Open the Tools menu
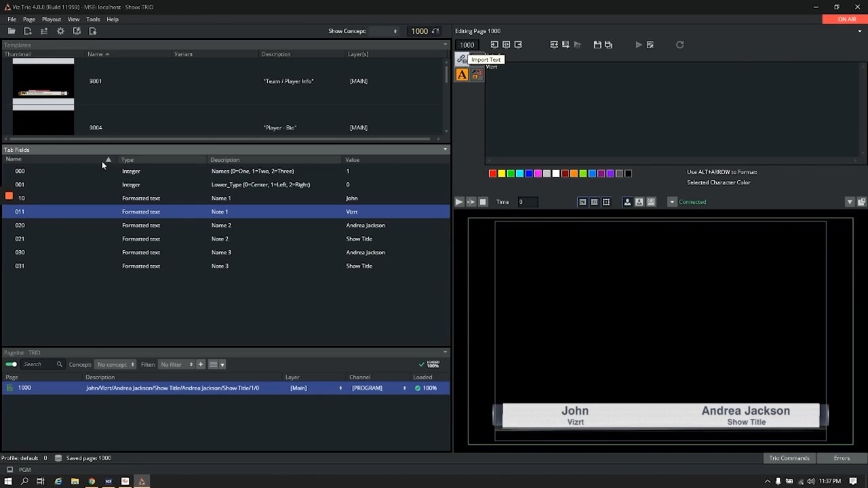868x488 pixels. [93, 19]
